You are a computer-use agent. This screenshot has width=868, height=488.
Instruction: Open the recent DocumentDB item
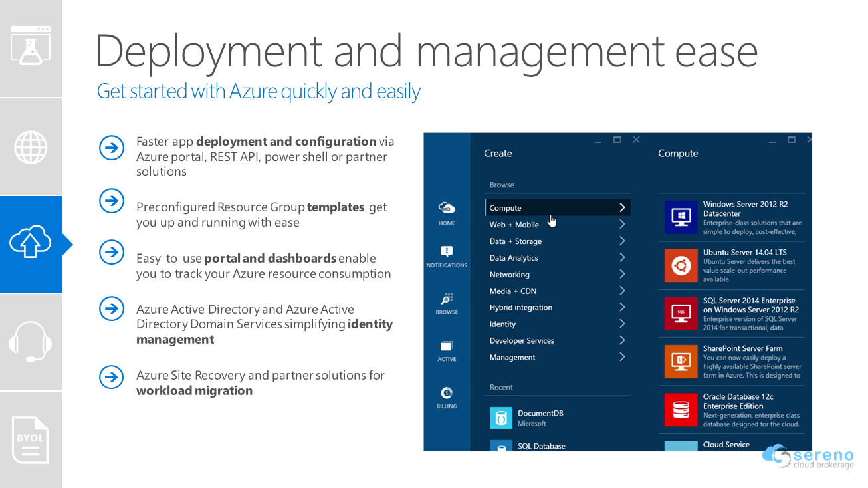[540, 417]
